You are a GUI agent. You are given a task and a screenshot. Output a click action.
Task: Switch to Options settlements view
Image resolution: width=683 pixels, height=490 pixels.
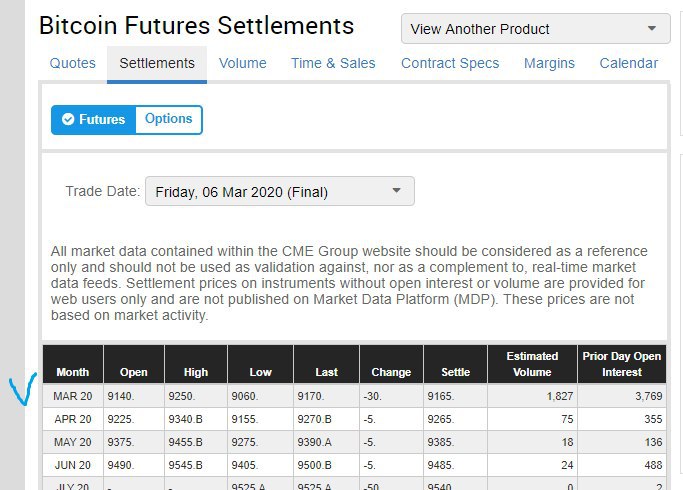pyautogui.click(x=168, y=119)
